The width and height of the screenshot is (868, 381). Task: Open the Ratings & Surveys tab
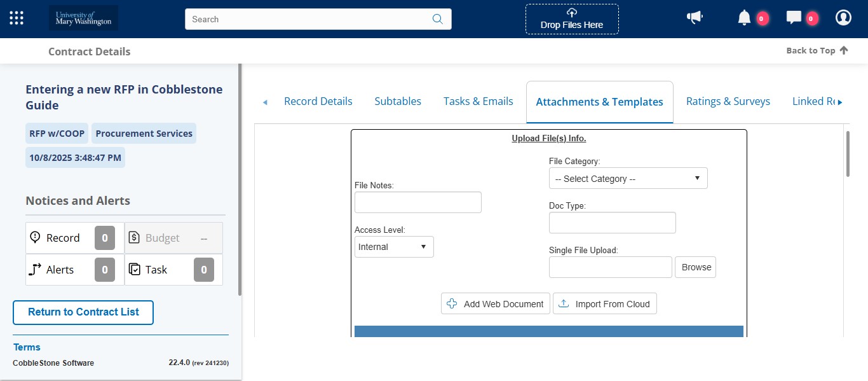coord(728,101)
